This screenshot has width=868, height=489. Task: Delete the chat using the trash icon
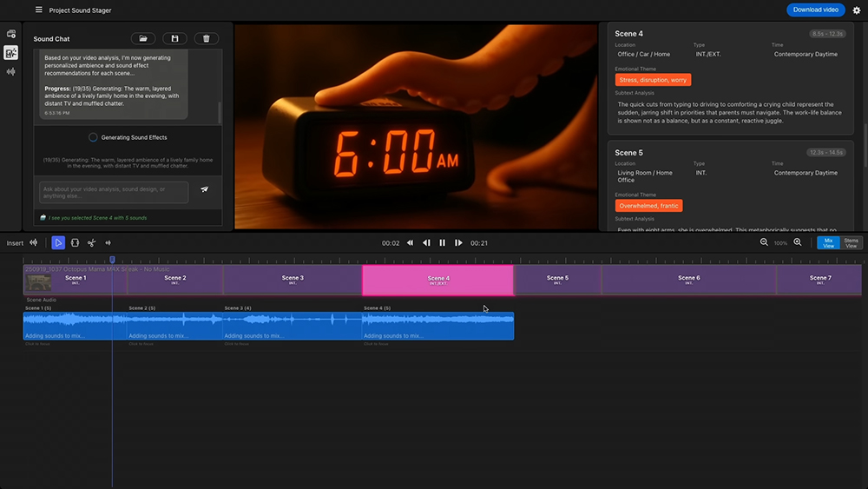[206, 39]
